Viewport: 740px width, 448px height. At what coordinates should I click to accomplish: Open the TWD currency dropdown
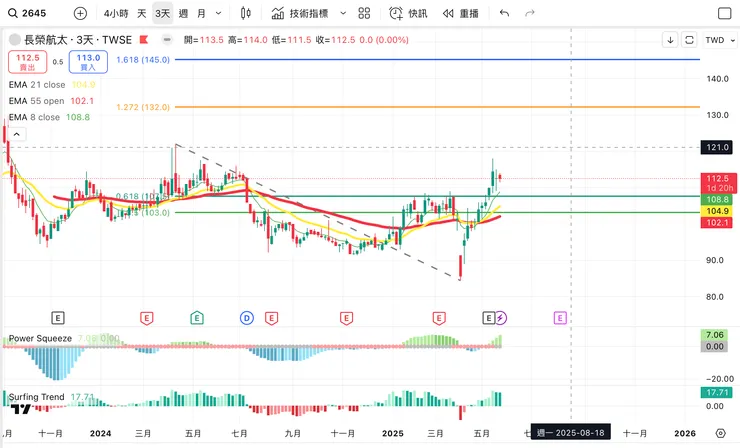[720, 40]
